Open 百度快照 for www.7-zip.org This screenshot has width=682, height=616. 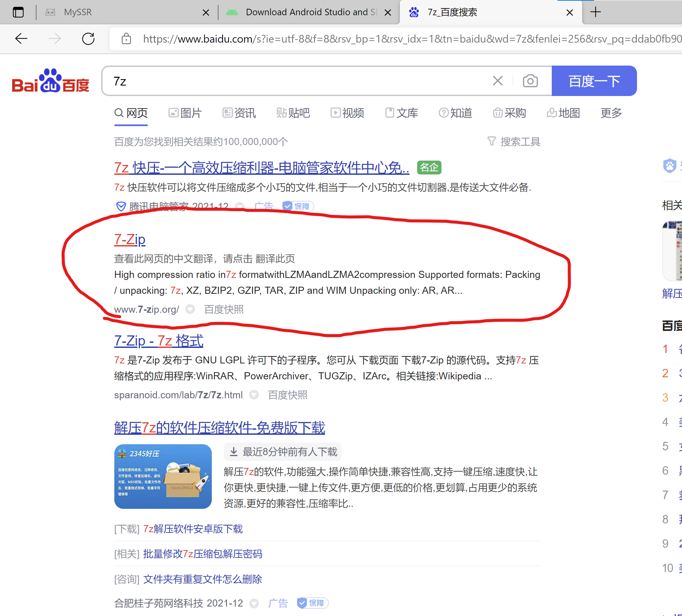[224, 309]
